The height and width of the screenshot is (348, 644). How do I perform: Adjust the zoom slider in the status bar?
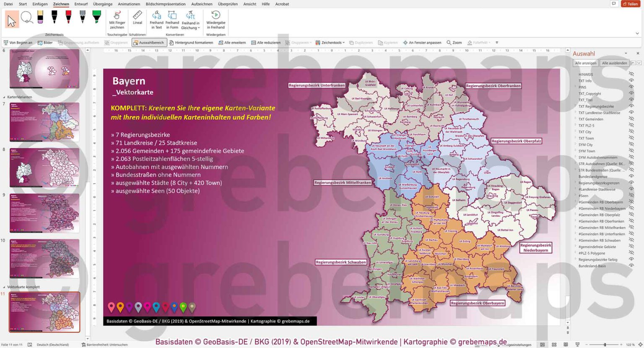pos(605,345)
